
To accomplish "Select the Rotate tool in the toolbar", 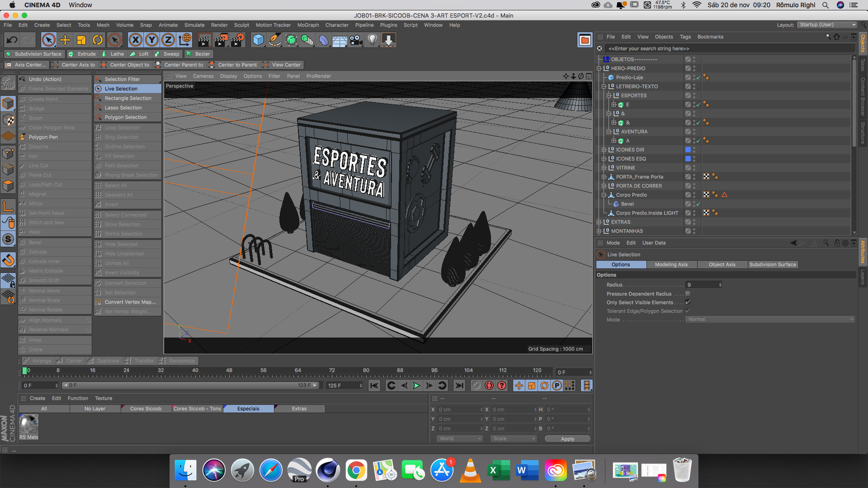I will pos(98,40).
